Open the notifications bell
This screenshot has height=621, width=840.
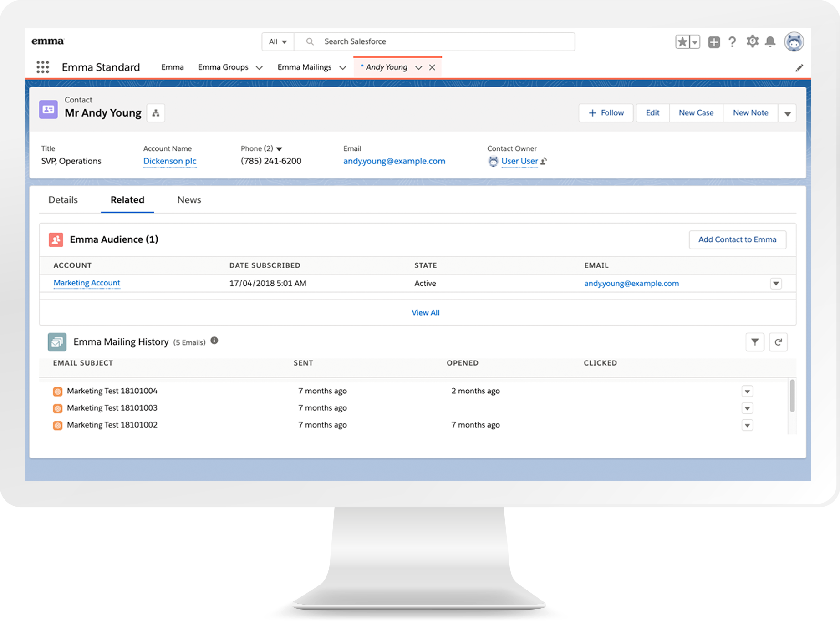point(770,41)
